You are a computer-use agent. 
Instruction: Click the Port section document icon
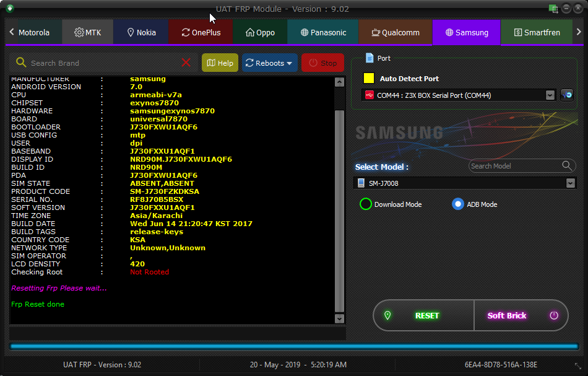370,58
